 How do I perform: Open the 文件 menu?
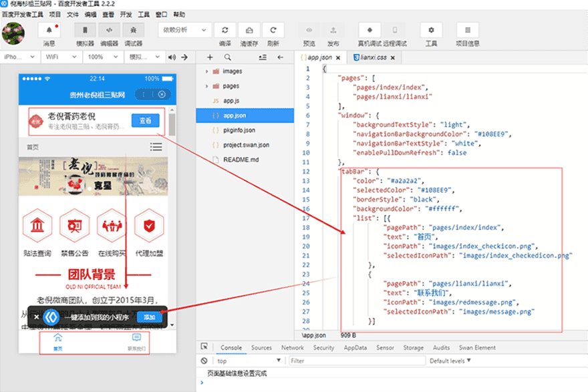[73, 15]
